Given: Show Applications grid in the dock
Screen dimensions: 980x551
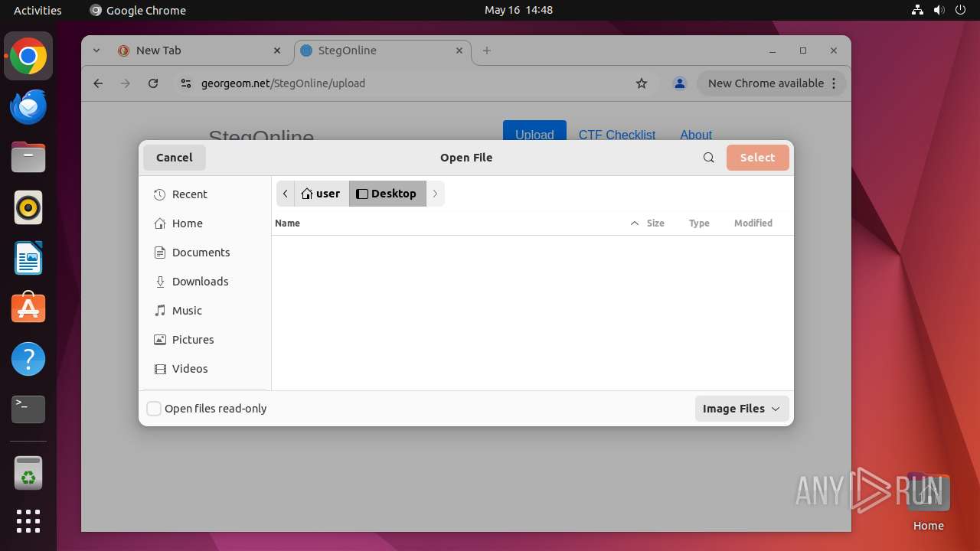Looking at the screenshot, I should point(28,521).
